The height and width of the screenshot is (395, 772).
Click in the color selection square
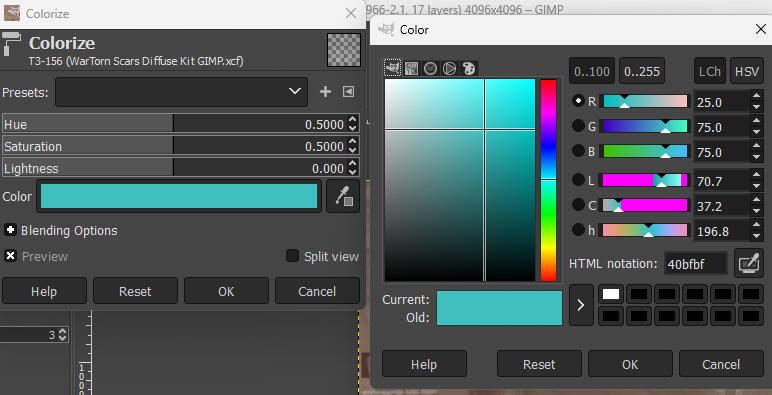pos(460,180)
